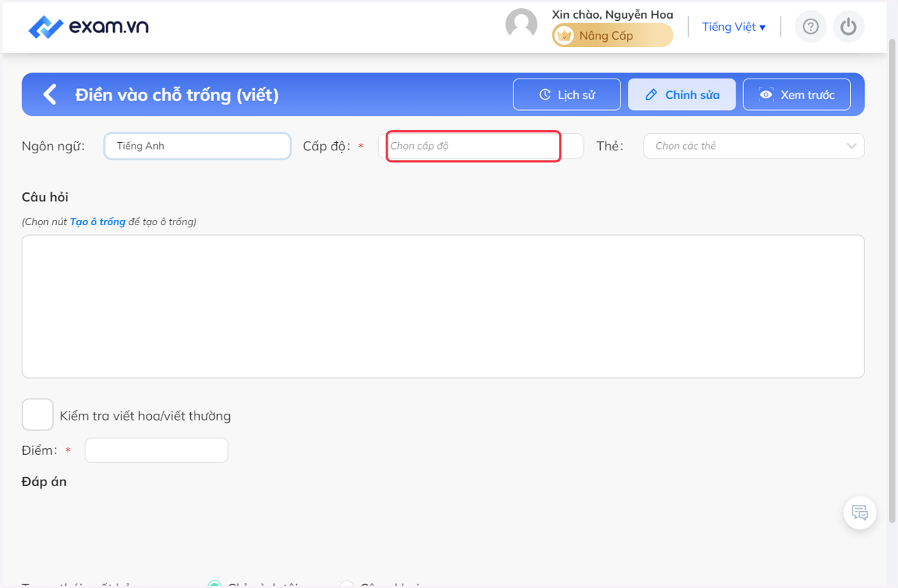
Task: Focus the Câu hỏi question text area
Action: [x=443, y=306]
